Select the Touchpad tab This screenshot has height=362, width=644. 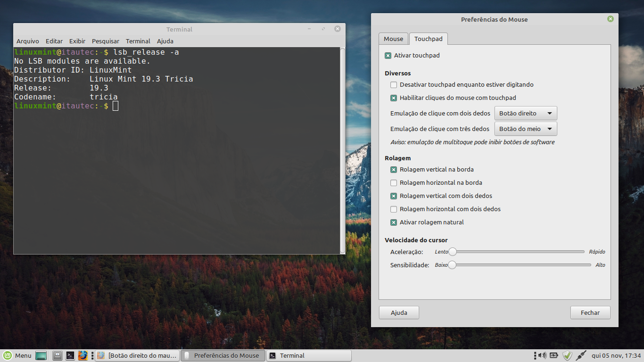tap(428, 39)
